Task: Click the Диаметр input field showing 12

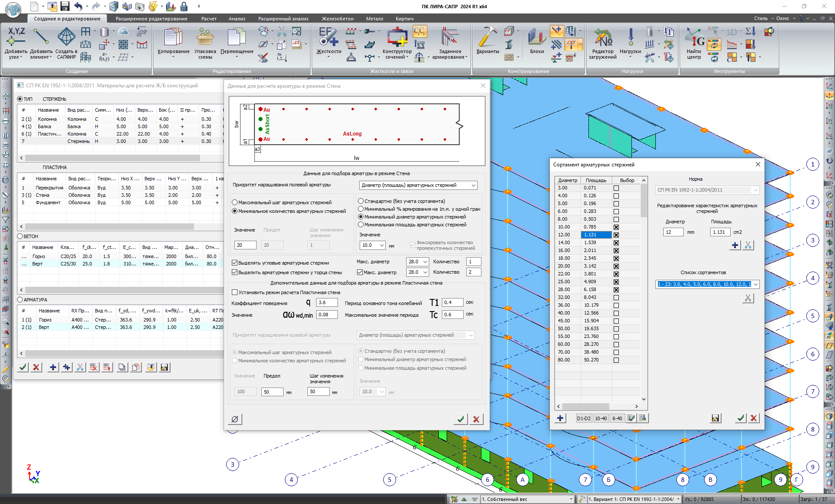Action: [x=672, y=232]
